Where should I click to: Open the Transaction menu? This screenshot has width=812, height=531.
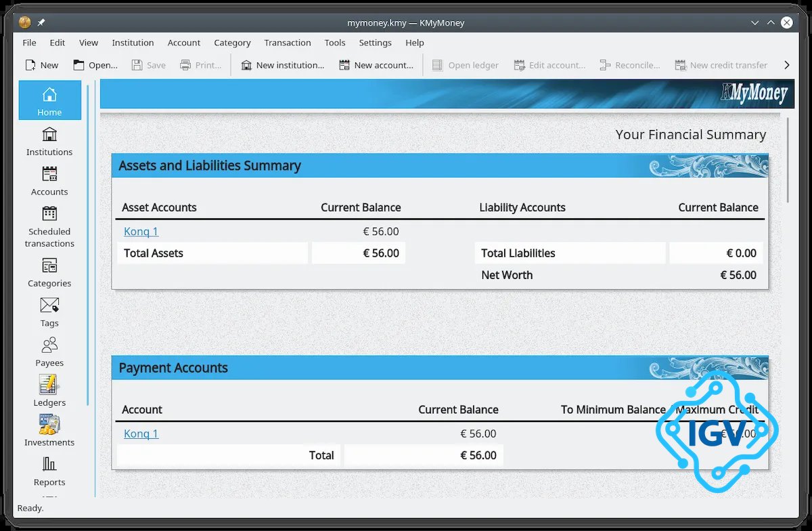[x=288, y=43]
